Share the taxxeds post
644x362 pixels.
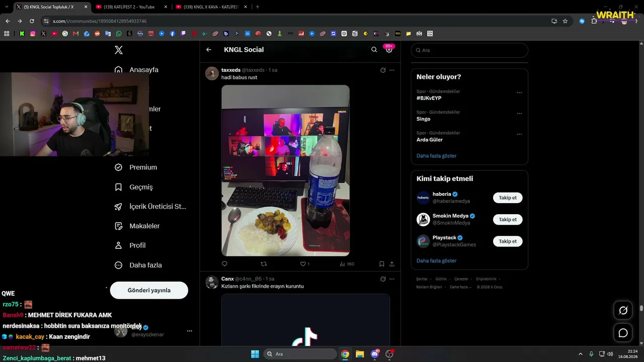click(x=392, y=264)
